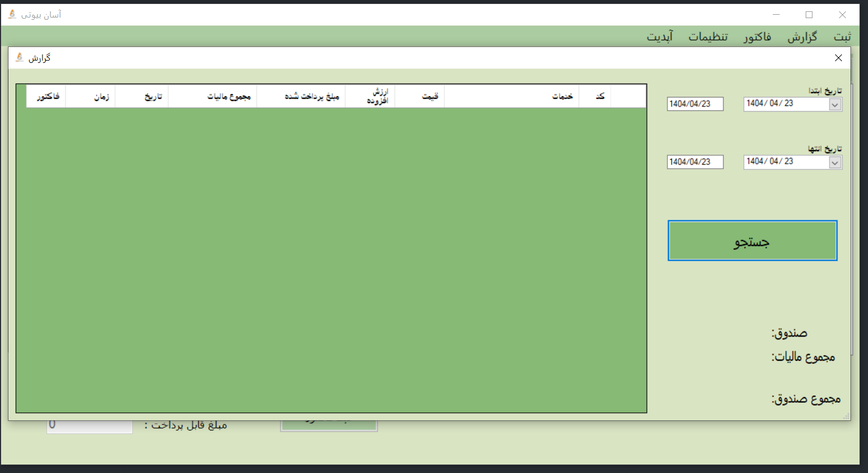Close the گزارش report dialog

tap(839, 58)
